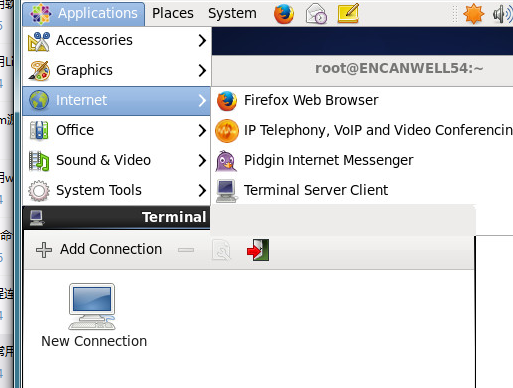The height and width of the screenshot is (388, 513).
Task: Click the red arrow exit door icon
Action: coord(258,250)
